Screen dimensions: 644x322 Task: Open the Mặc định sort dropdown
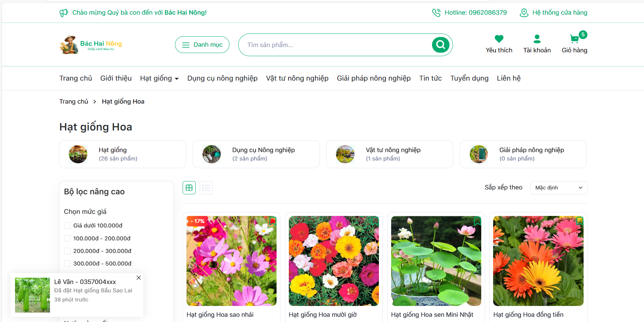click(559, 188)
